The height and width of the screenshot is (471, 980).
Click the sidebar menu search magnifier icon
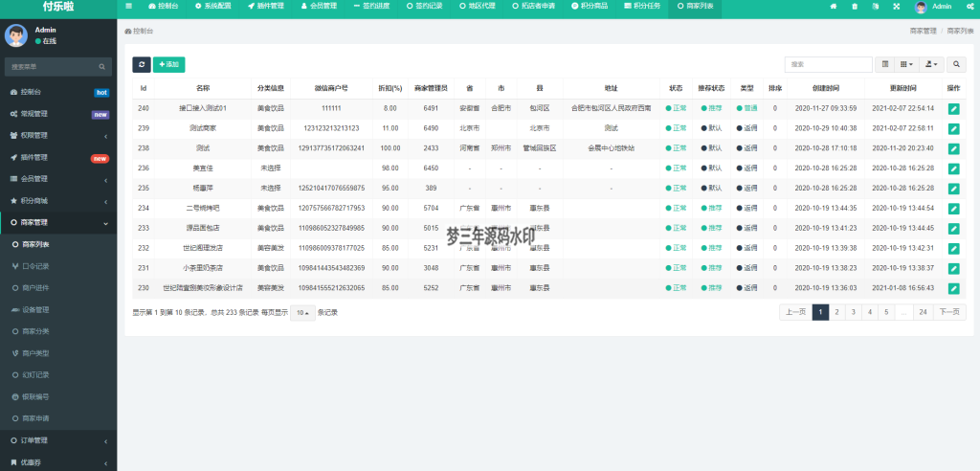101,67
